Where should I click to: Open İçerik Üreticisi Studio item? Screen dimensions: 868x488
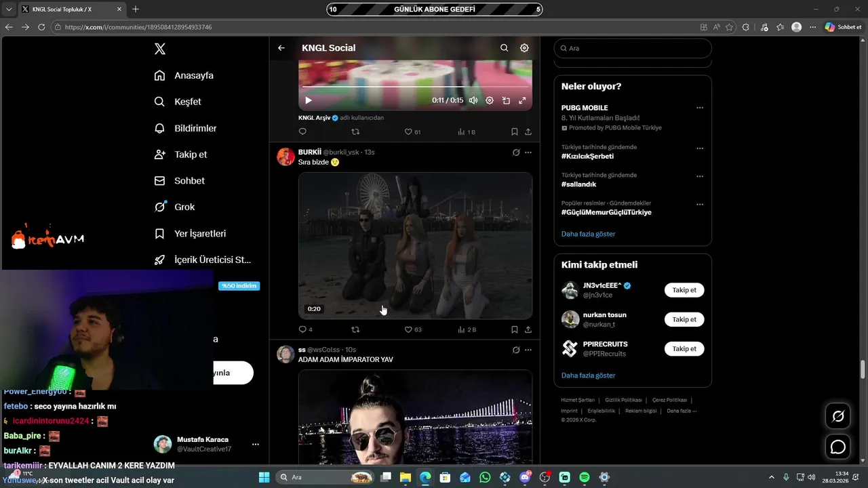tap(203, 260)
